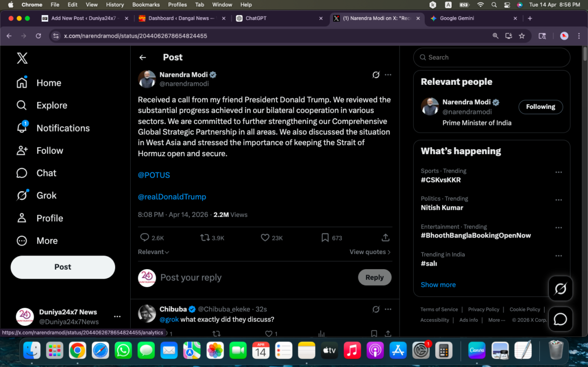Open account menu beside Duniya24x7 News
The width and height of the screenshot is (588, 367).
coord(117,316)
